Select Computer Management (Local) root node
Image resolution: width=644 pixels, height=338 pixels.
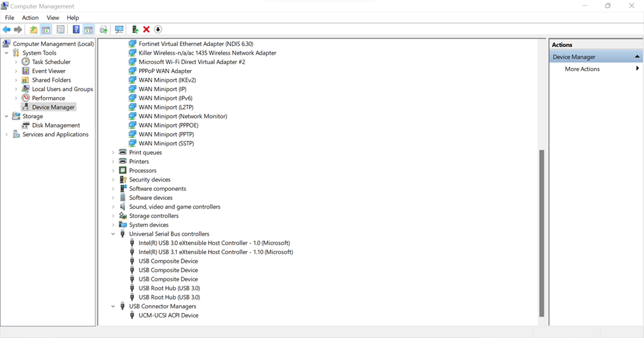54,44
